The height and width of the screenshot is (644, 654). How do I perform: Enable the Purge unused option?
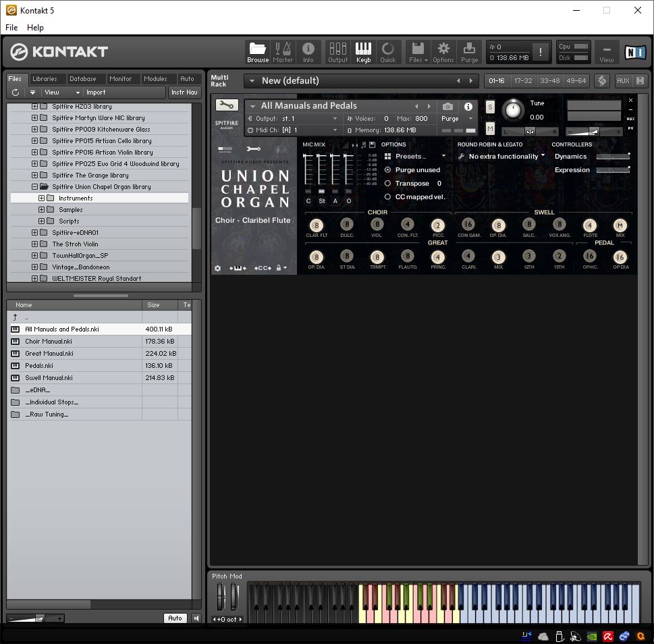[x=388, y=169]
